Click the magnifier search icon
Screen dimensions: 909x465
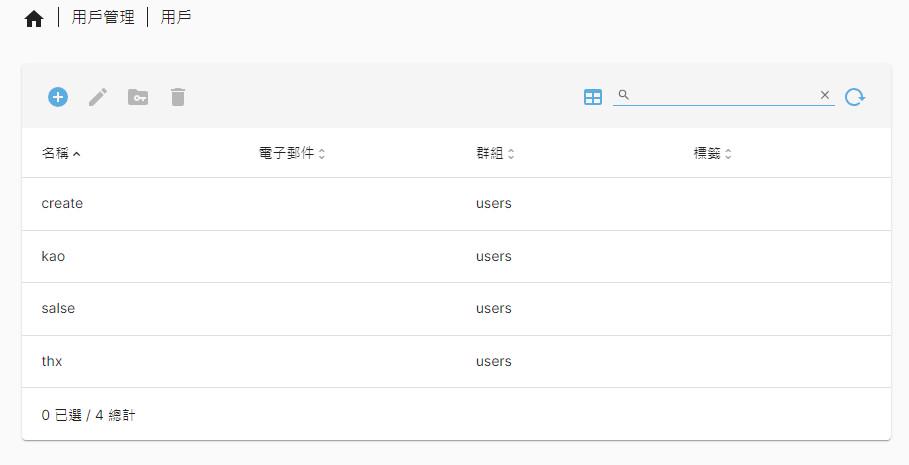[624, 95]
